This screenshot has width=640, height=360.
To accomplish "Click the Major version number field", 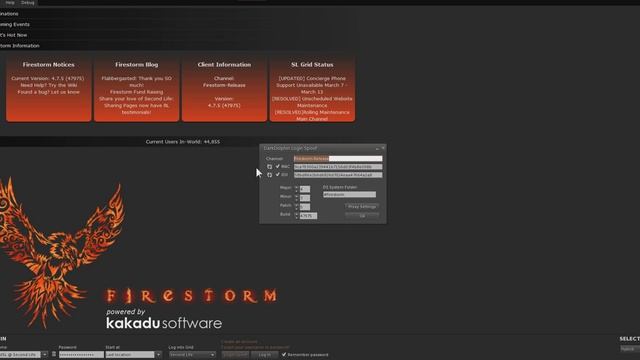I will click(304, 189).
